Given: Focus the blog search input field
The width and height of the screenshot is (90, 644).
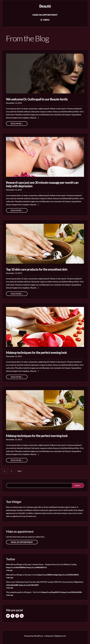Looking at the screenshot, I should tap(39, 485).
